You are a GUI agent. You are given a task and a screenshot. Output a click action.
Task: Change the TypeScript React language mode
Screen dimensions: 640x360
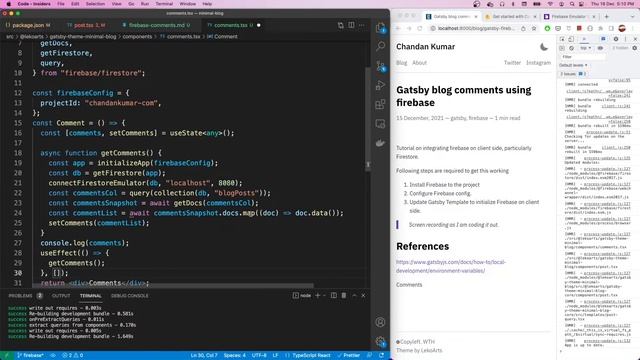[x=311, y=356]
